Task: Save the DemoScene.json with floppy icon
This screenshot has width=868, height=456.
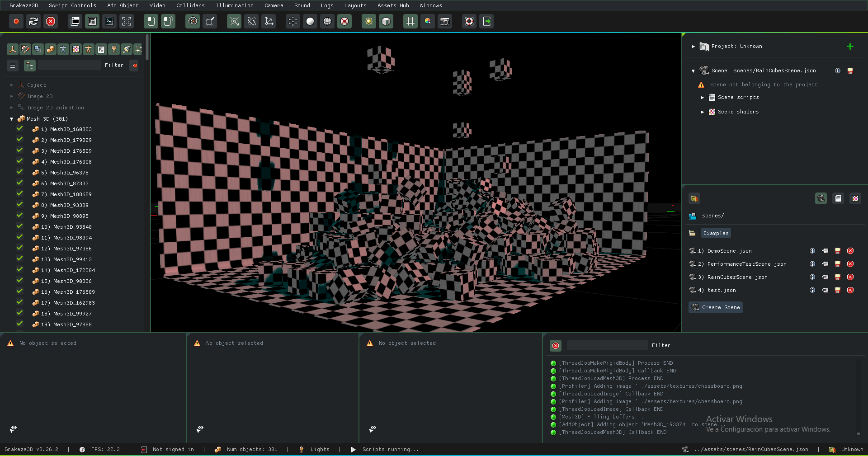Action: pos(837,251)
